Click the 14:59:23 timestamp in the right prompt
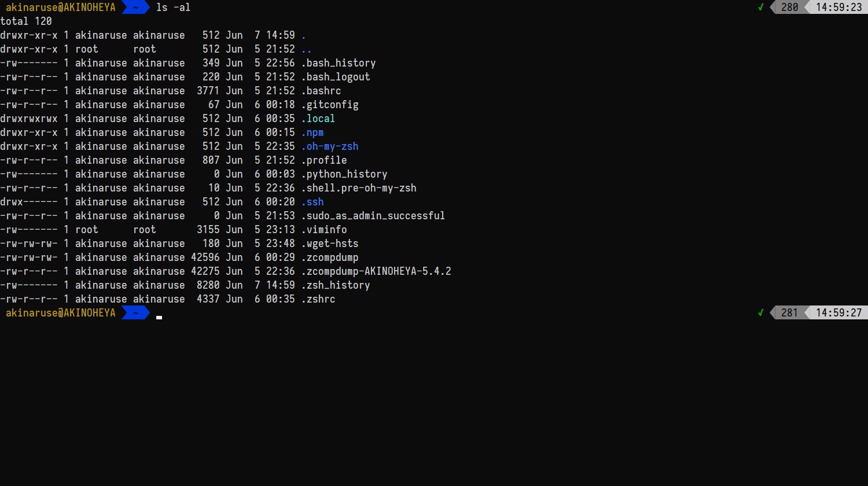 coord(838,8)
